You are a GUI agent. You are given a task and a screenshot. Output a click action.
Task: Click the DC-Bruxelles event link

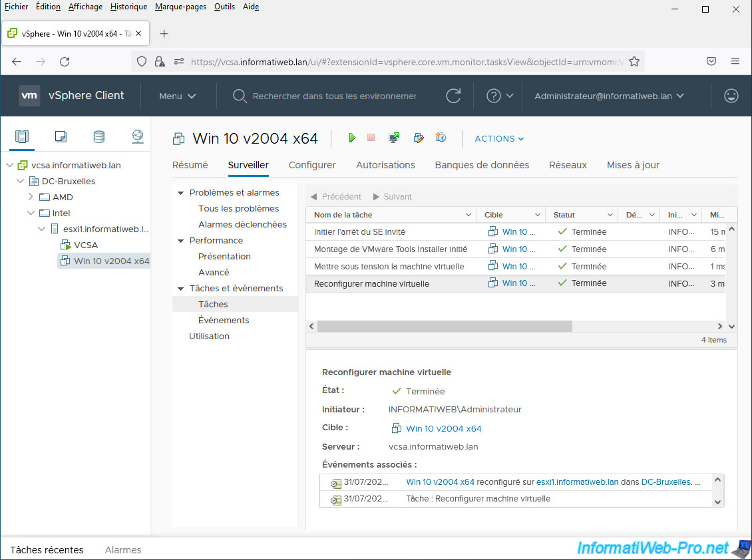click(x=667, y=482)
